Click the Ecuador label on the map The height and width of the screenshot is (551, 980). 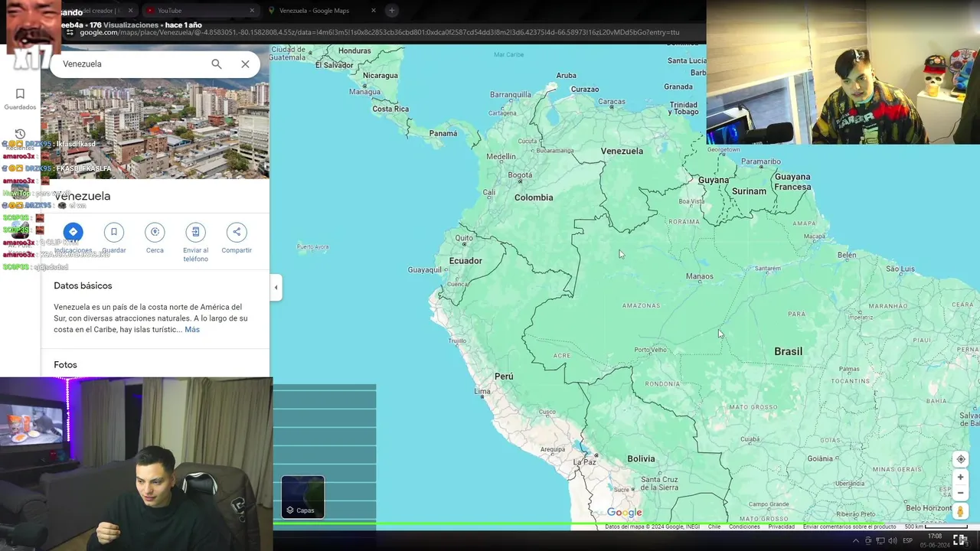coord(465,261)
